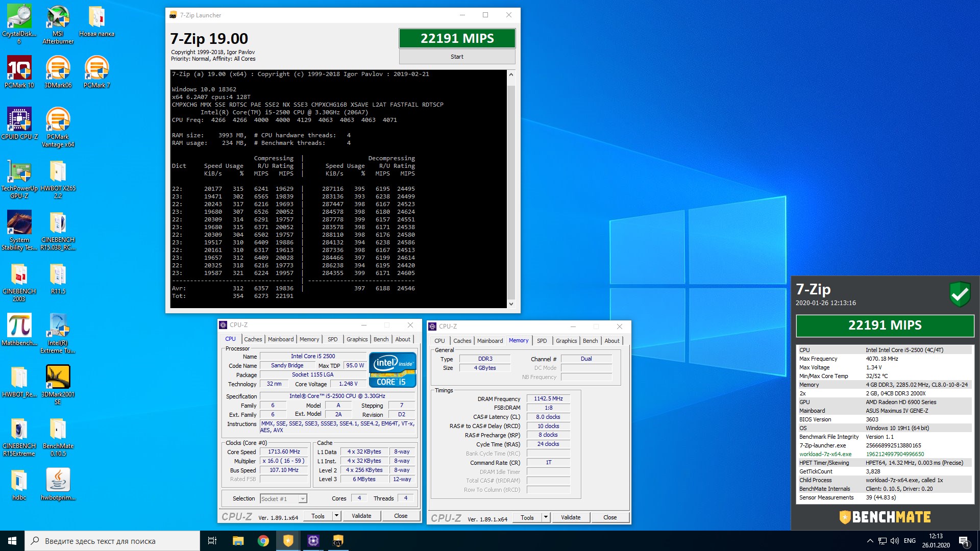Launch 3DMark06 shortcut
980x551 pixels.
[x=58, y=72]
